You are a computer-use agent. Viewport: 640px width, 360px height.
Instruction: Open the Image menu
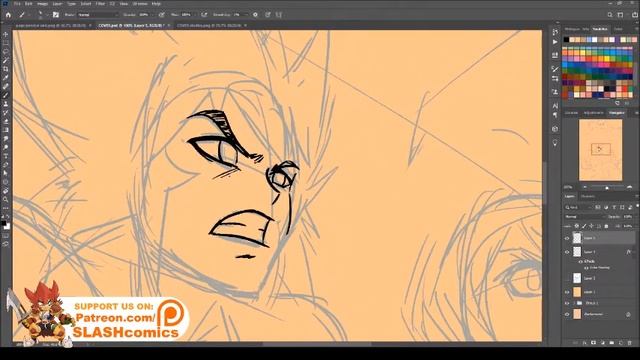tap(42, 4)
